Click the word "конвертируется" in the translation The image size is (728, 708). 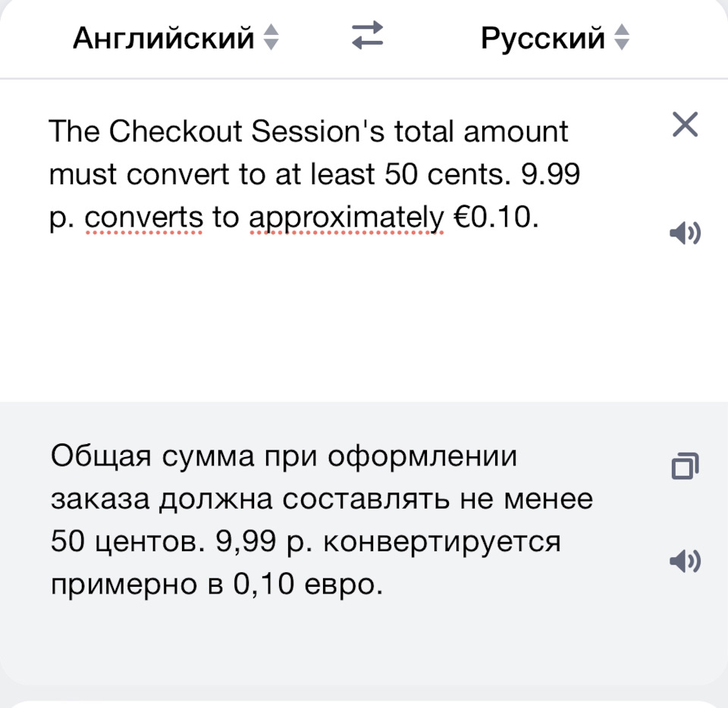447,543
